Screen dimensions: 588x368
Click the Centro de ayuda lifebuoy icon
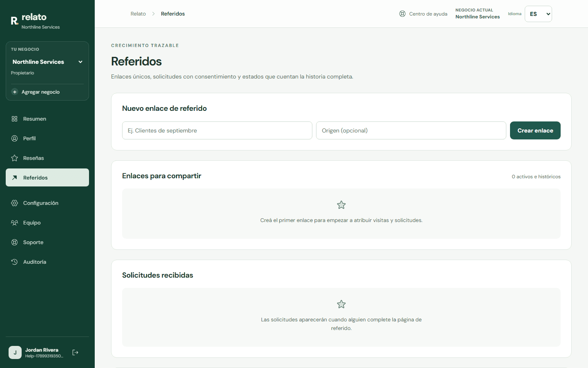pyautogui.click(x=402, y=14)
